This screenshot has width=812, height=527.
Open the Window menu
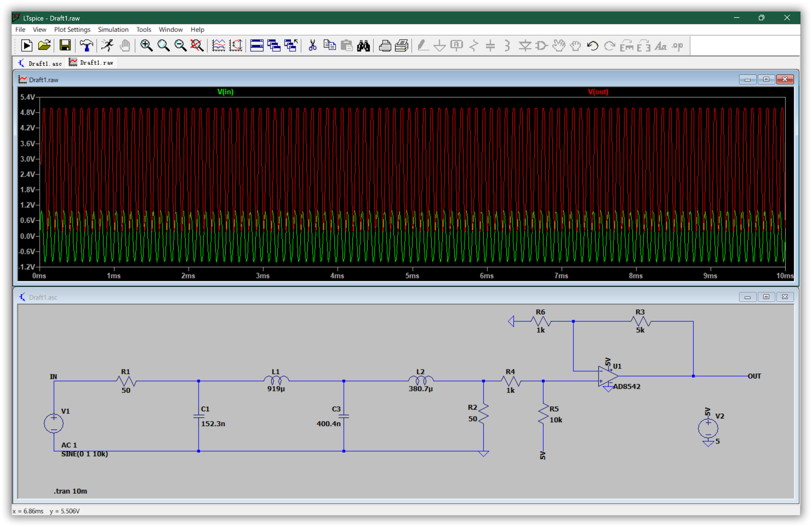171,29
